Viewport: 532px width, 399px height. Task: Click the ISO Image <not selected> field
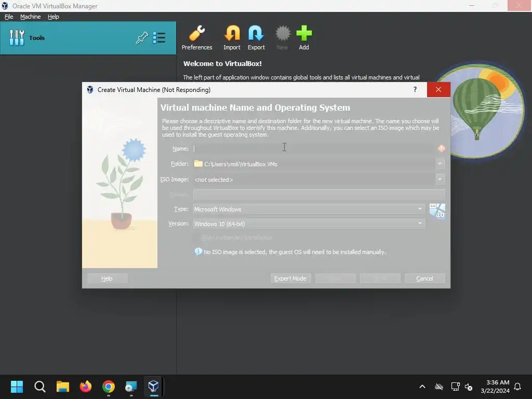click(314, 179)
